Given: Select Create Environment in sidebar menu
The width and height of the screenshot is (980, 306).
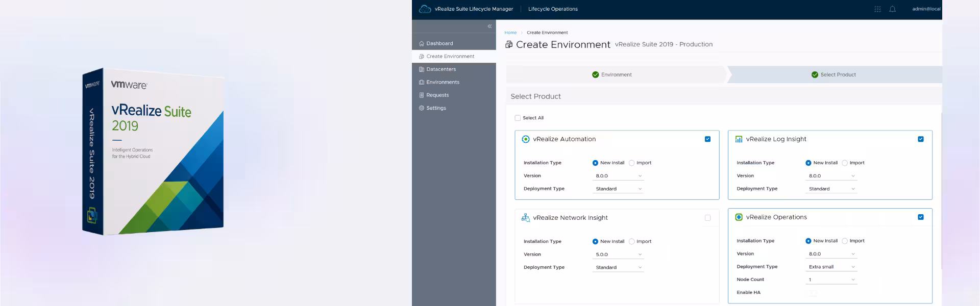Looking at the screenshot, I should coord(454,56).
